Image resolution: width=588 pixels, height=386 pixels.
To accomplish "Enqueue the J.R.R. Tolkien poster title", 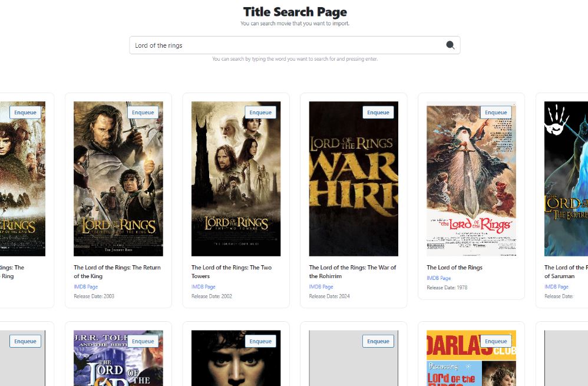I will (x=143, y=341).
